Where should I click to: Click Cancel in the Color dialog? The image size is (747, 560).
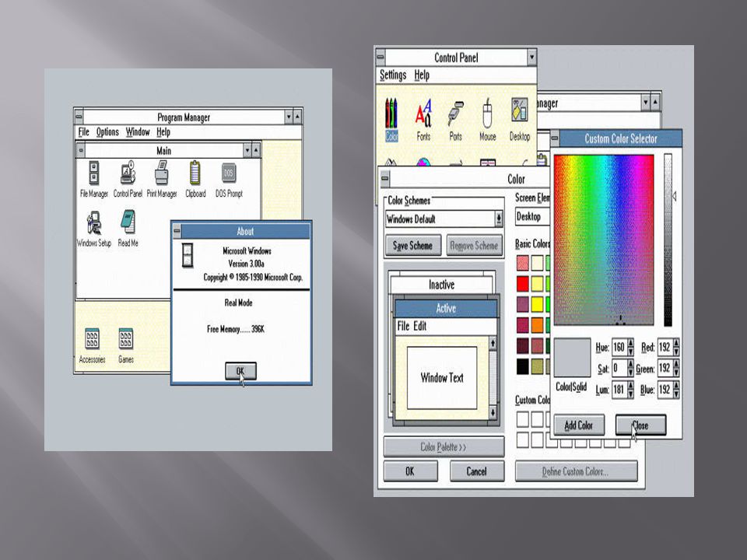[x=476, y=471]
